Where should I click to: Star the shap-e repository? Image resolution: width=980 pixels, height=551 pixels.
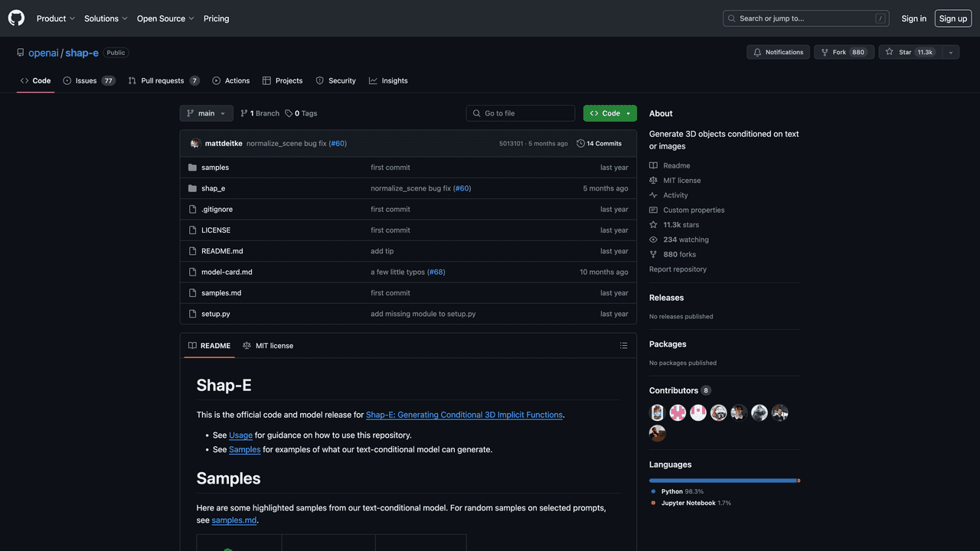click(910, 52)
